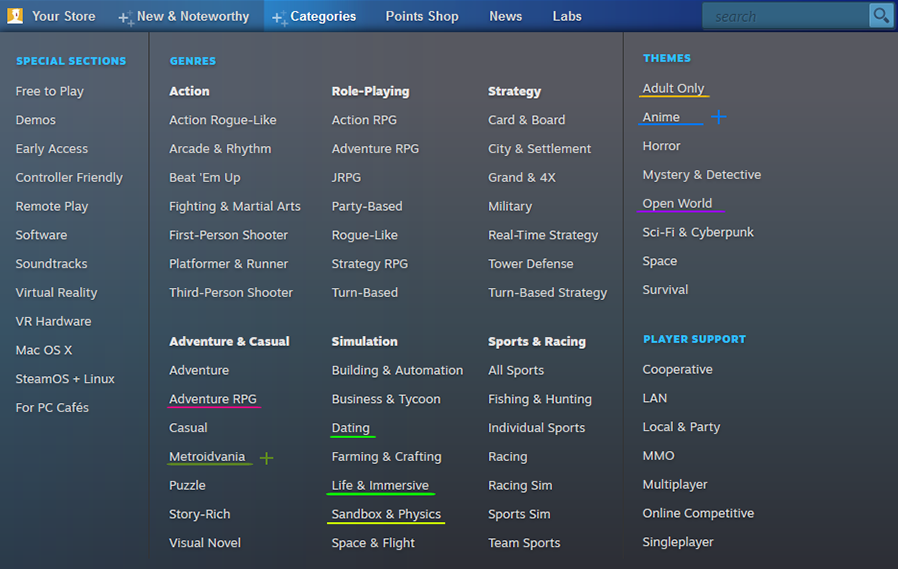
Task: Click the blue plus beside Anime
Action: [718, 117]
